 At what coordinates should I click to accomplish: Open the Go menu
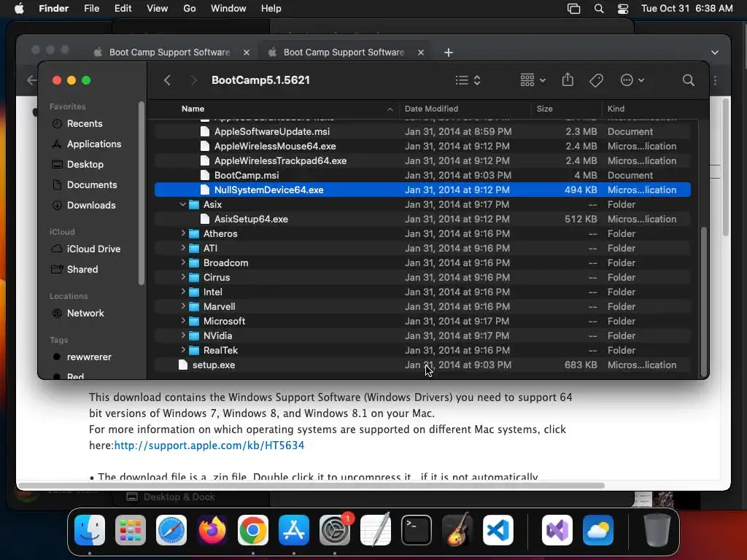coord(190,9)
